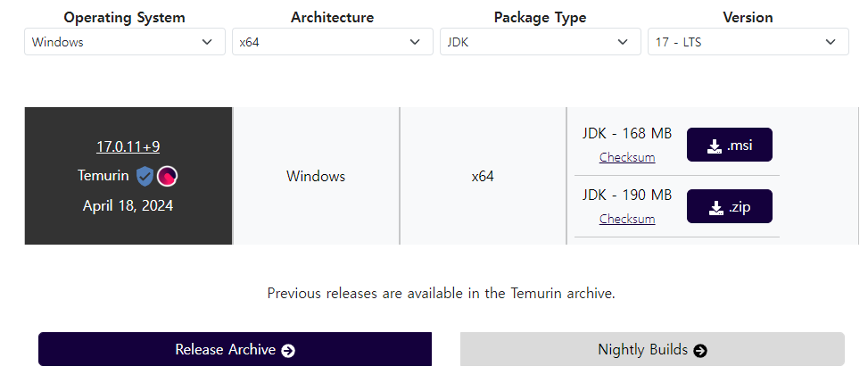Open Checksum link for 190 MB JDK

tap(626, 219)
